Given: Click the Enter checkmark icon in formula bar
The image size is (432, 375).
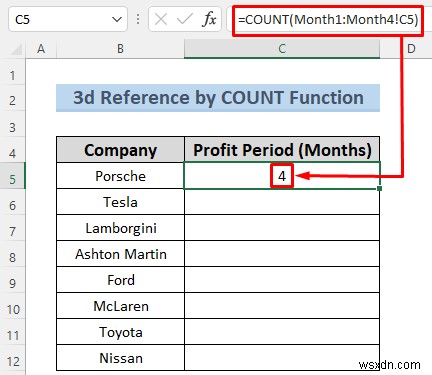Looking at the screenshot, I should [184, 19].
